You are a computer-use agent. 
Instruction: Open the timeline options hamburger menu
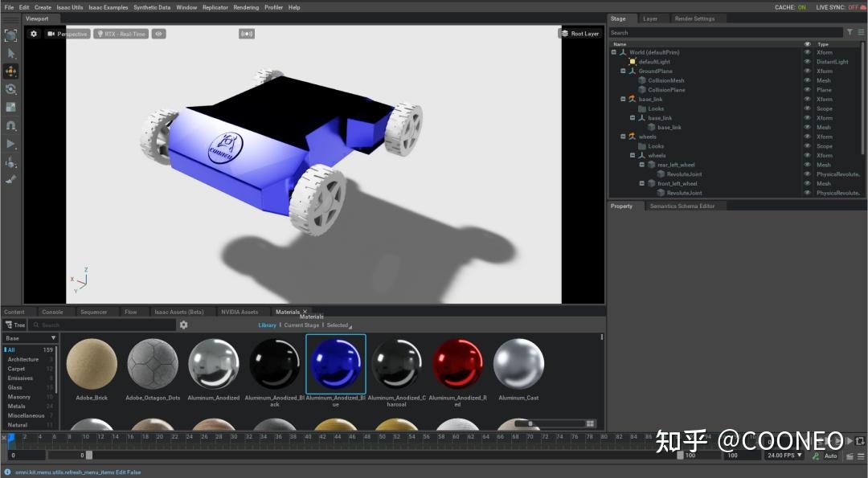tap(861, 456)
